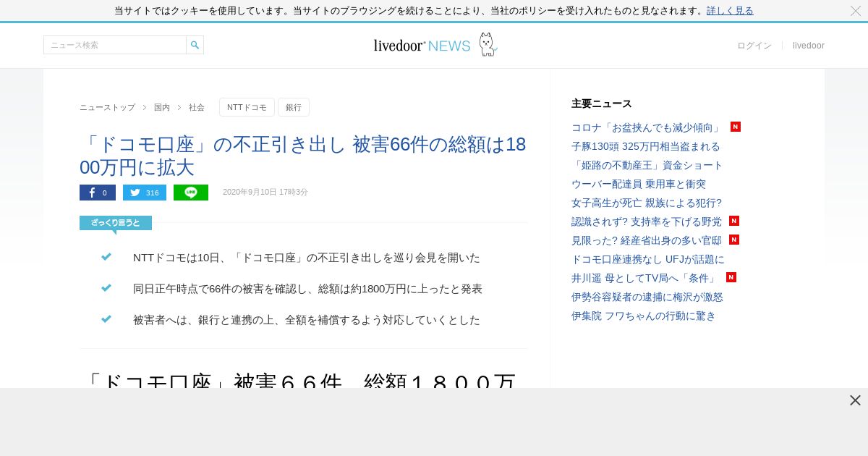Open 認識されず? 支持率を下げる野党 headline

pos(647,221)
